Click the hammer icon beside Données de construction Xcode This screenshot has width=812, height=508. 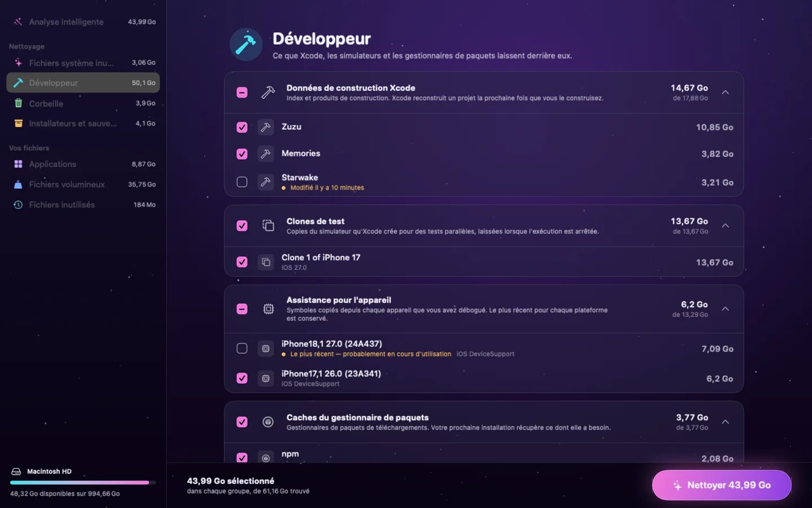coord(268,92)
